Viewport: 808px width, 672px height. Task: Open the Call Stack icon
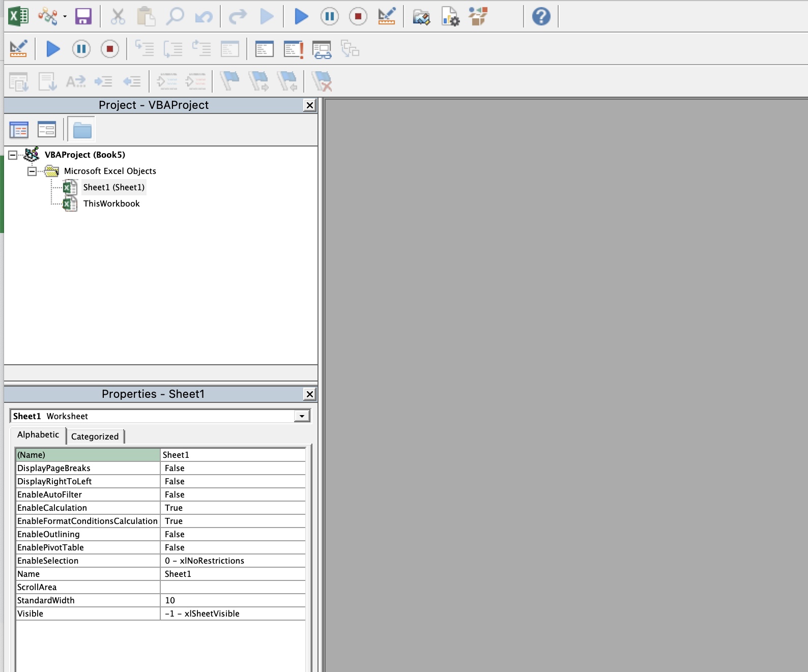350,49
